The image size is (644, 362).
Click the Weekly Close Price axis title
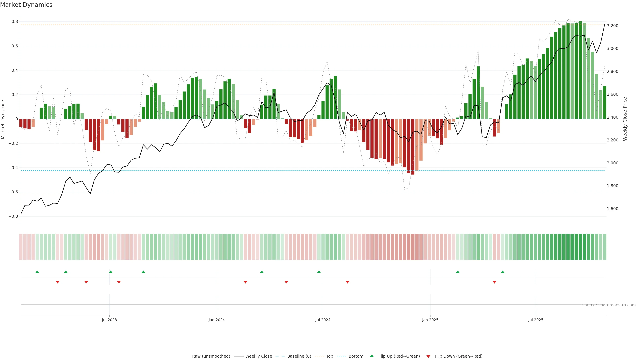coord(625,119)
